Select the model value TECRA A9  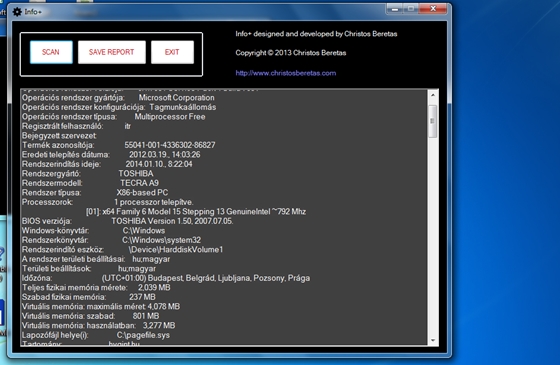coord(139,183)
